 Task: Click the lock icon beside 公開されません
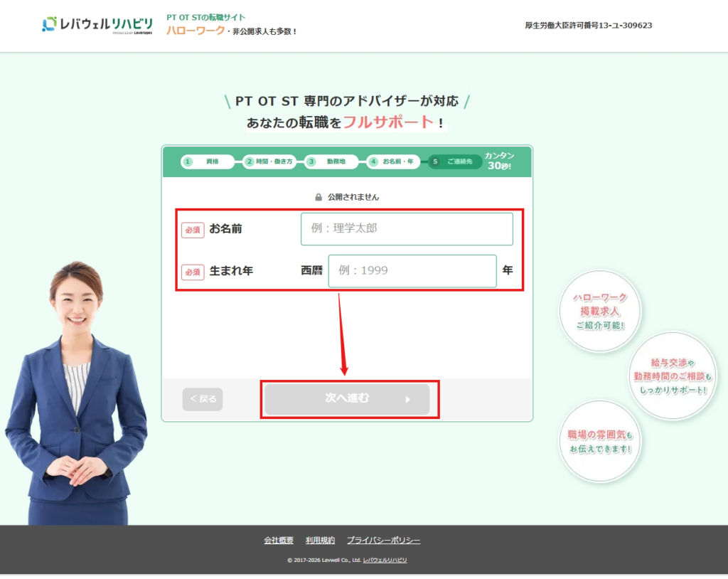319,197
